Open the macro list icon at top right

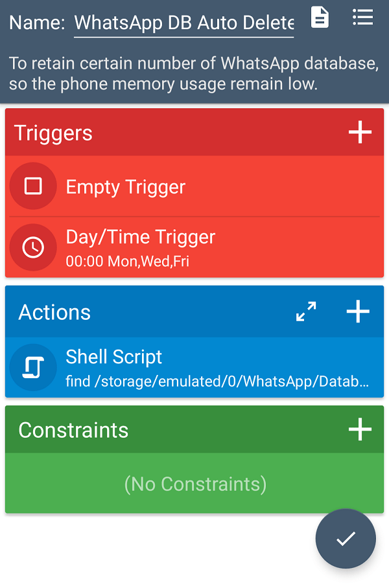(x=362, y=18)
